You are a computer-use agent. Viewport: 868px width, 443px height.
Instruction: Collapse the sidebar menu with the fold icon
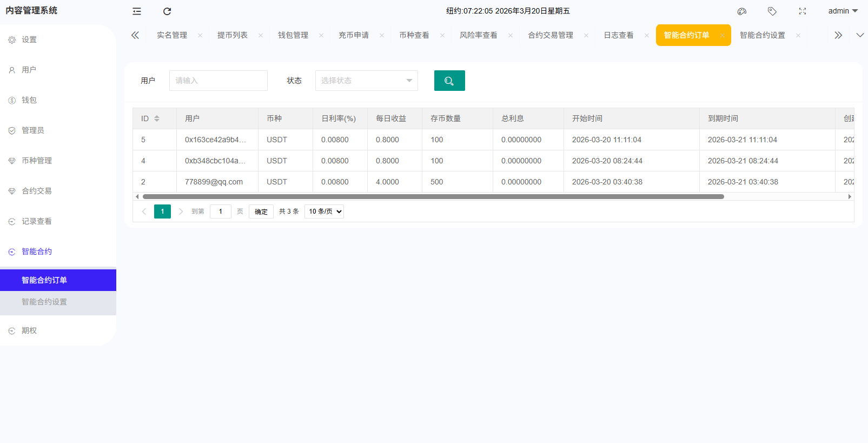point(137,11)
